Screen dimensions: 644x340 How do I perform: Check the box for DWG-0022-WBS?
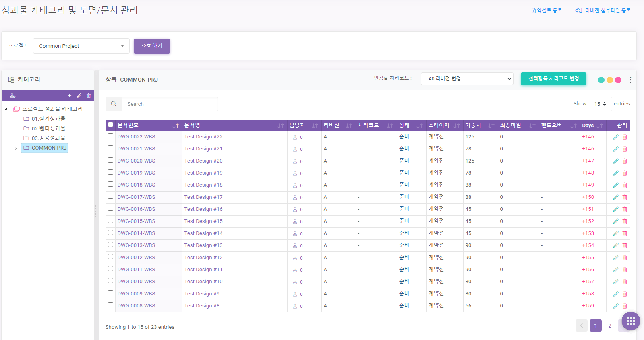[x=110, y=136]
